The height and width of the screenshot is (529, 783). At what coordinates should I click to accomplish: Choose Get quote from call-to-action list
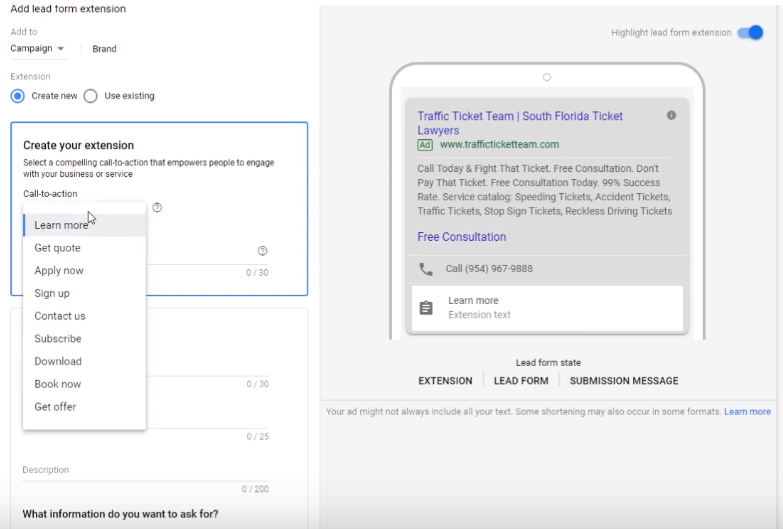click(x=84, y=248)
